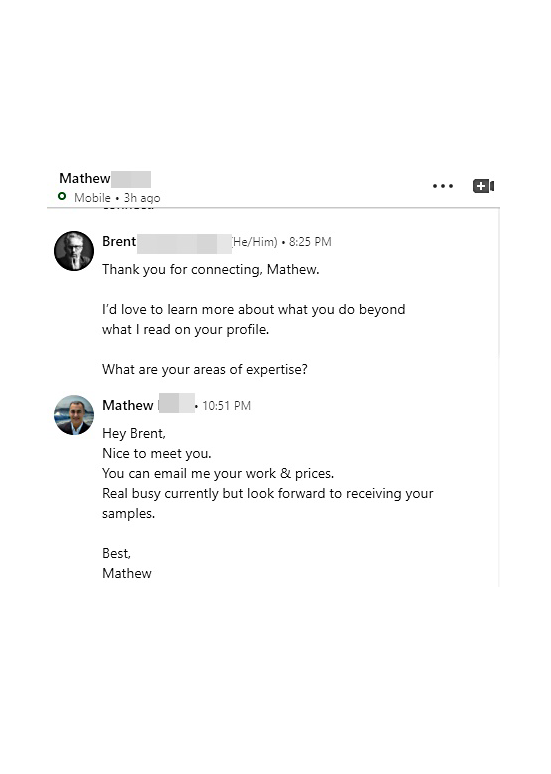Viewport: 551px width, 774px height.
Task: Click the (He/Him) pronoun label
Action: tap(255, 242)
